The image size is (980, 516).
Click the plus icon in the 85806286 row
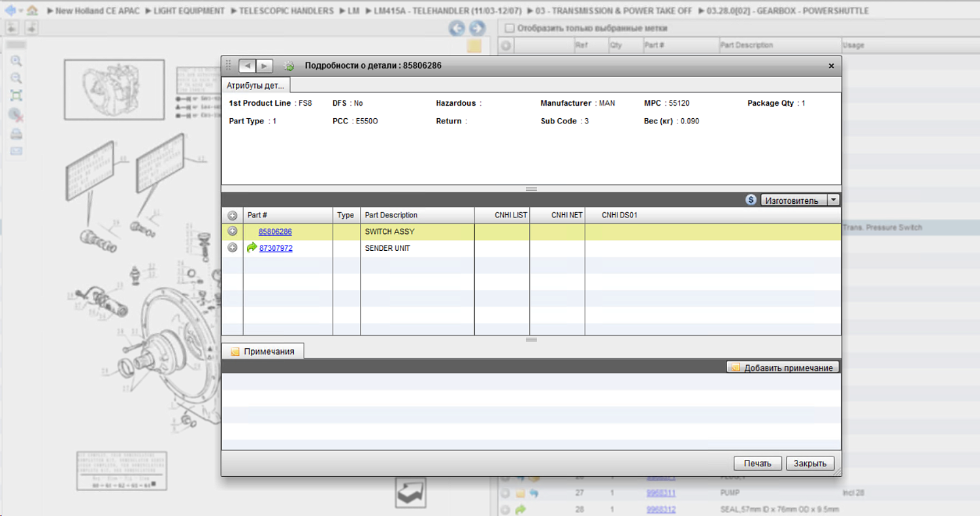pyautogui.click(x=232, y=231)
